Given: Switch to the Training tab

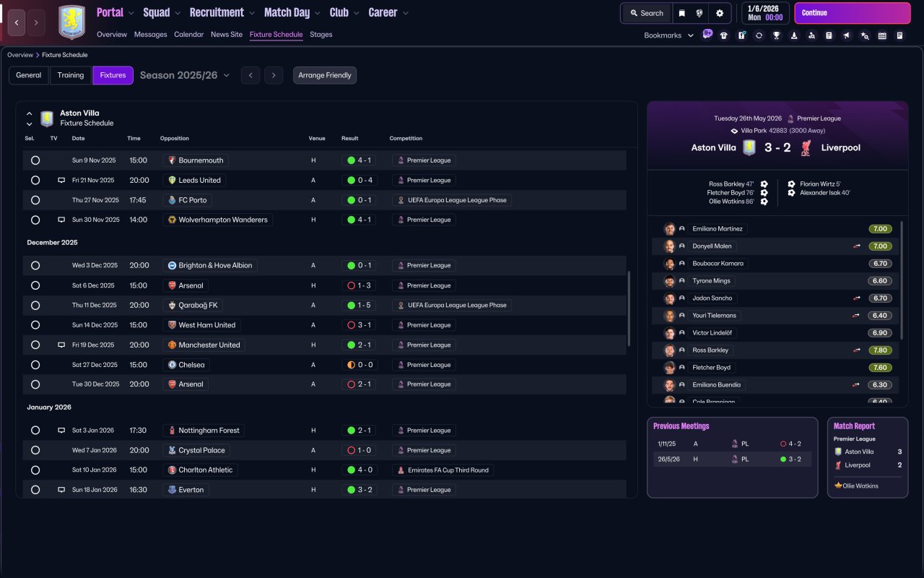Looking at the screenshot, I should coord(71,75).
